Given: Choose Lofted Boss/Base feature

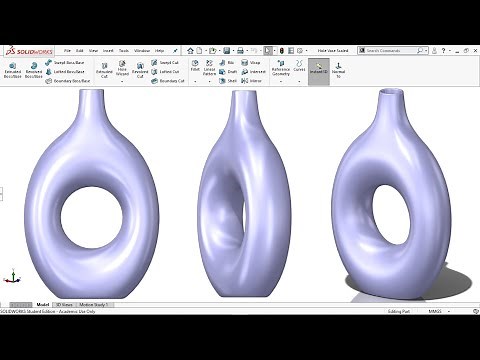Looking at the screenshot, I should tap(65, 72).
